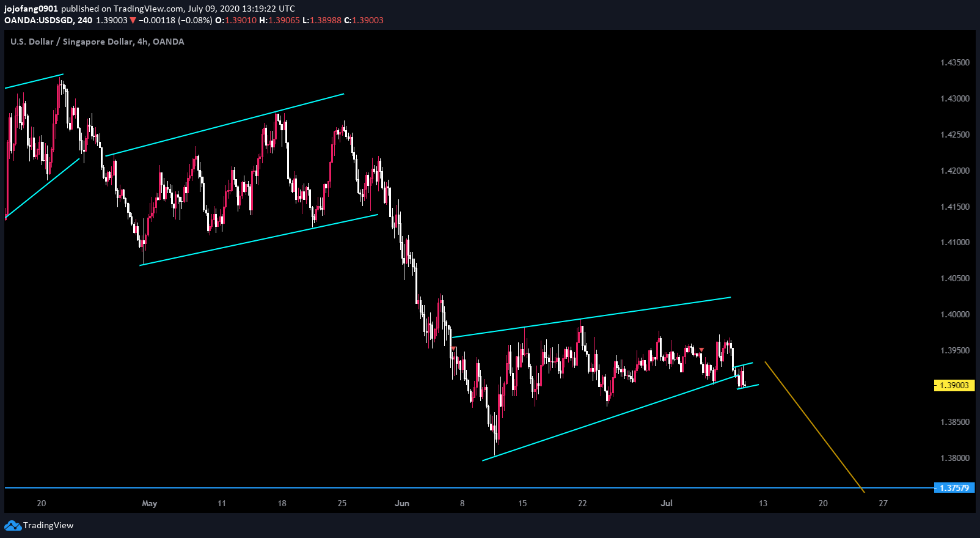Click the 1.40500 price axis label
980x538 pixels.
[955, 278]
